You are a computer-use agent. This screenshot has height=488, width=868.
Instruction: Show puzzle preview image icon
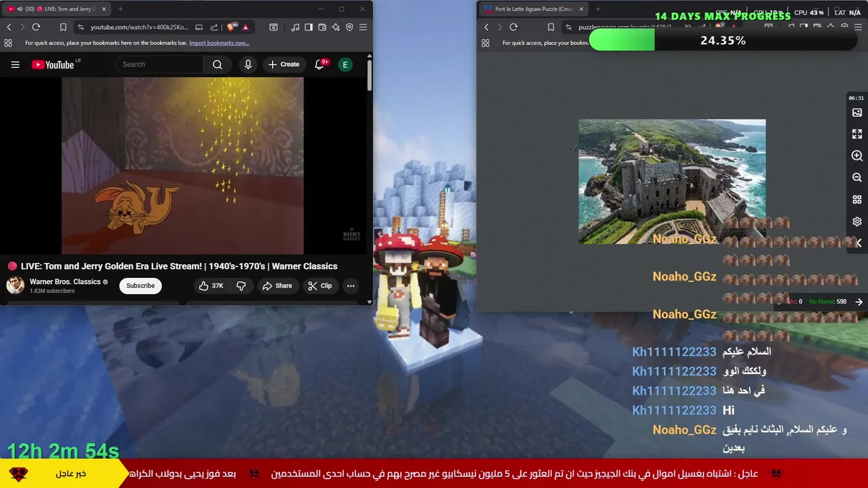pyautogui.click(x=857, y=113)
